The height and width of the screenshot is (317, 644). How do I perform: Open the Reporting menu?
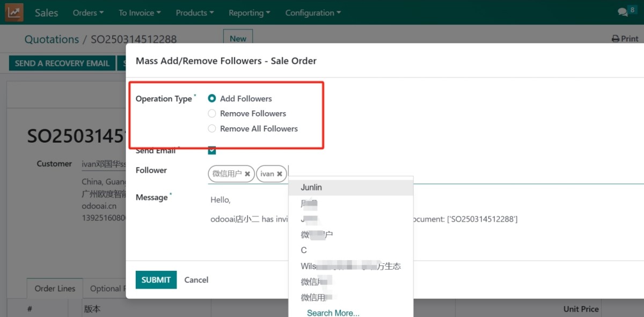click(x=249, y=13)
